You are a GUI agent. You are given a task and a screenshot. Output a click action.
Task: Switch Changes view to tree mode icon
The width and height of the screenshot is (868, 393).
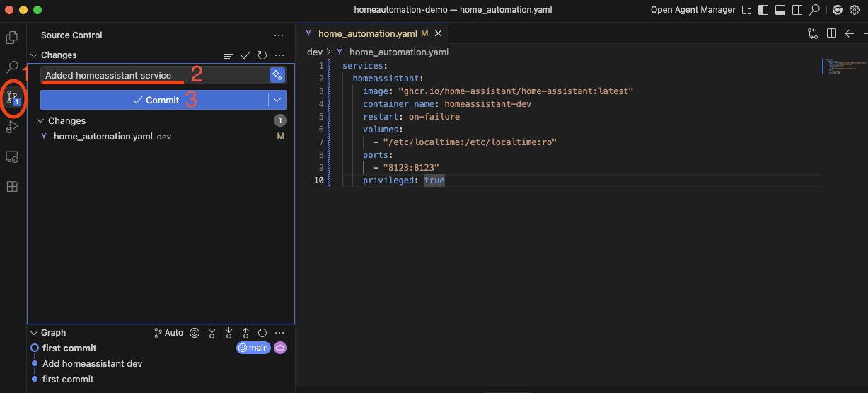(228, 55)
